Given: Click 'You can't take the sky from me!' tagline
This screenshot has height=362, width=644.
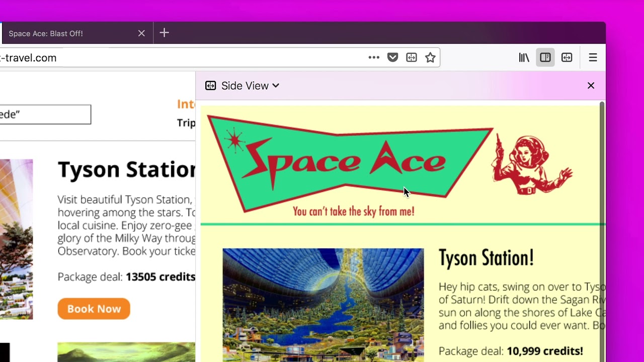Looking at the screenshot, I should 354,212.
